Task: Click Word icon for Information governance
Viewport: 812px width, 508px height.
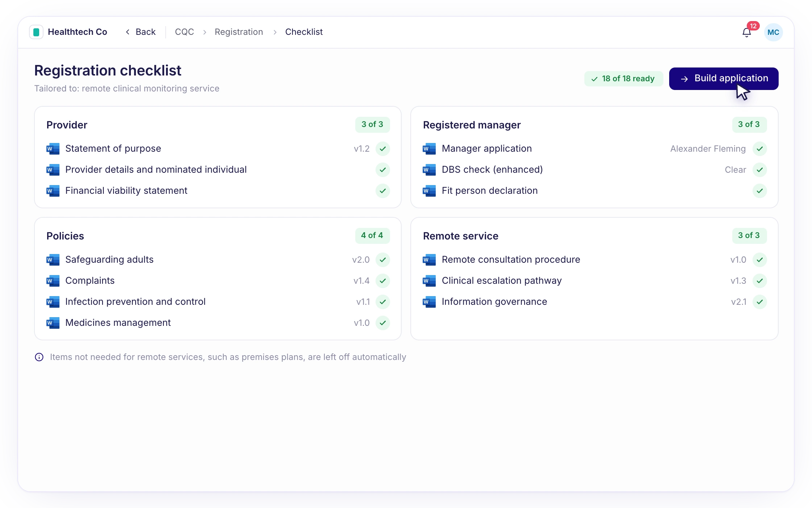Action: pyautogui.click(x=429, y=302)
